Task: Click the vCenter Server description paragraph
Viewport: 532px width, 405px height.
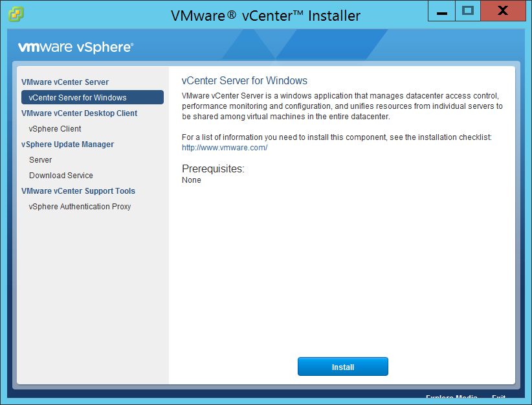Action: pyautogui.click(x=342, y=106)
